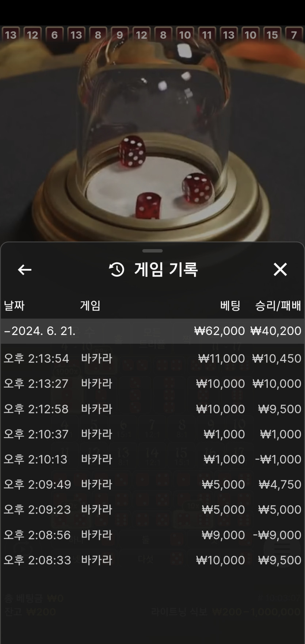The height and width of the screenshot is (644, 305).
Task: Click the 날짜 column header
Action: click(x=14, y=305)
